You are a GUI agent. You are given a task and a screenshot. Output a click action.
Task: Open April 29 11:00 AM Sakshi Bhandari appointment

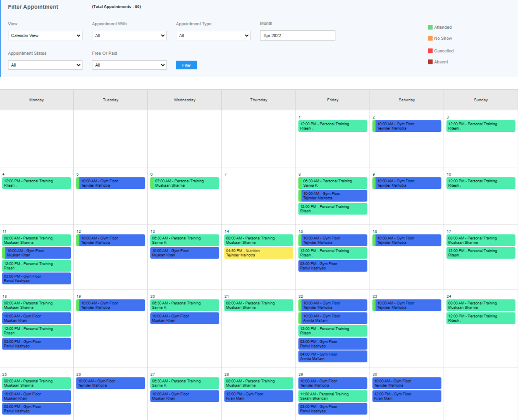tap(333, 396)
